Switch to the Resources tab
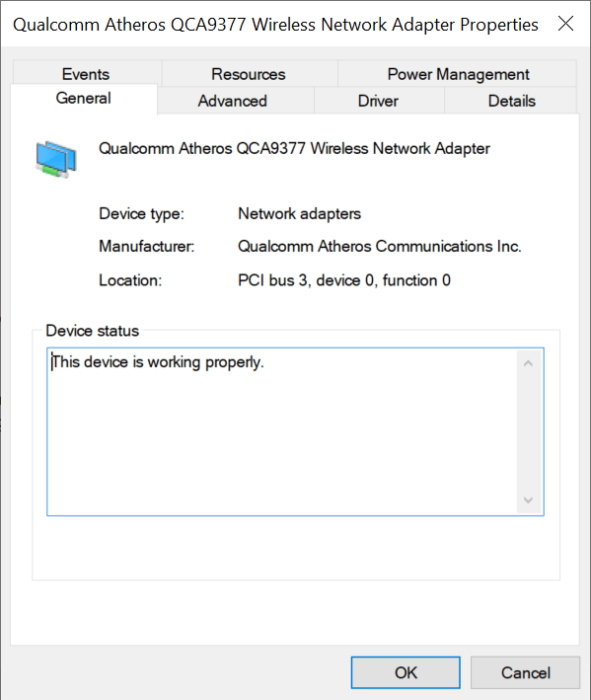Image resolution: width=591 pixels, height=700 pixels. coord(249,74)
